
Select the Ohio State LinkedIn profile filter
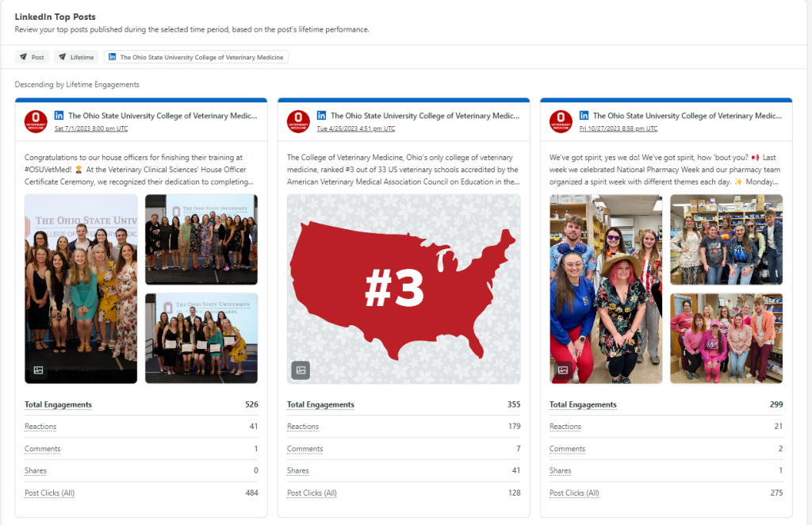196,57
